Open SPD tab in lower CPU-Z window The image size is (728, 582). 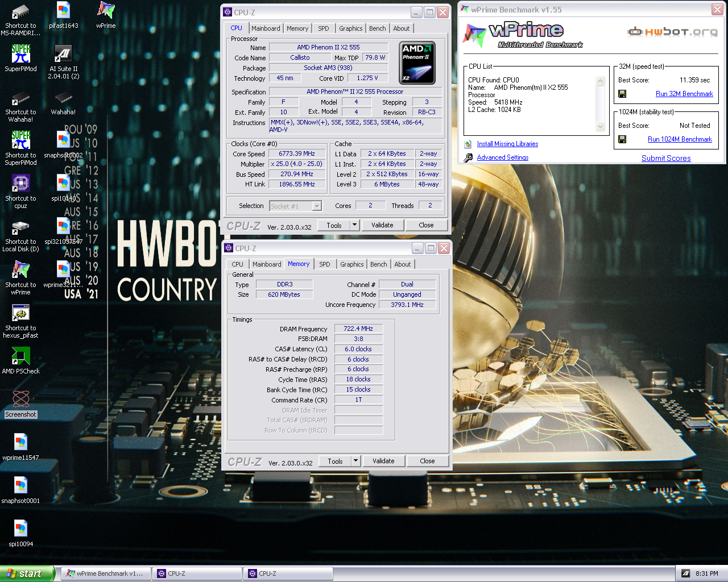click(325, 264)
